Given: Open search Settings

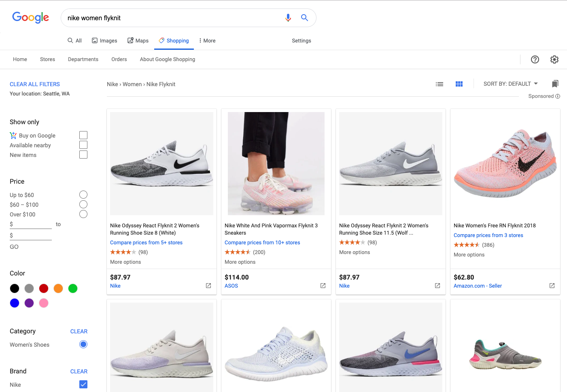Looking at the screenshot, I should pyautogui.click(x=302, y=40).
